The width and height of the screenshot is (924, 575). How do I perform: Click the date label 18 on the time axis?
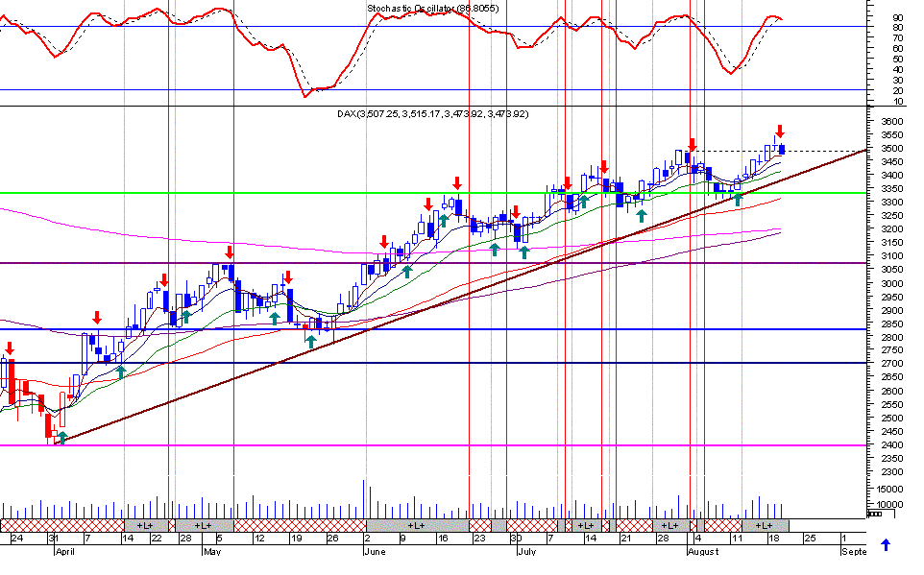click(774, 538)
